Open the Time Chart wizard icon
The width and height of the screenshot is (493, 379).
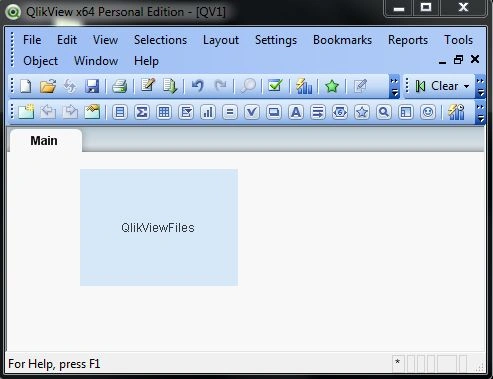point(456,112)
